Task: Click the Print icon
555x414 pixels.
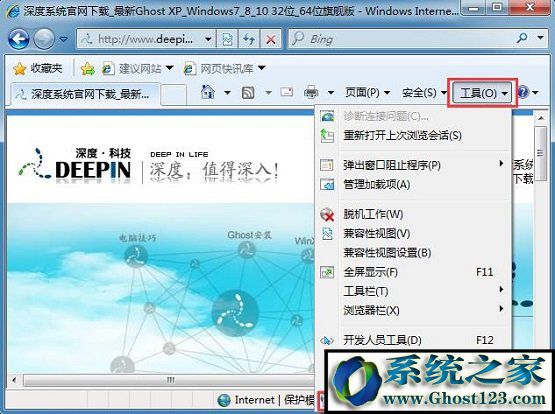Action: tap(311, 92)
